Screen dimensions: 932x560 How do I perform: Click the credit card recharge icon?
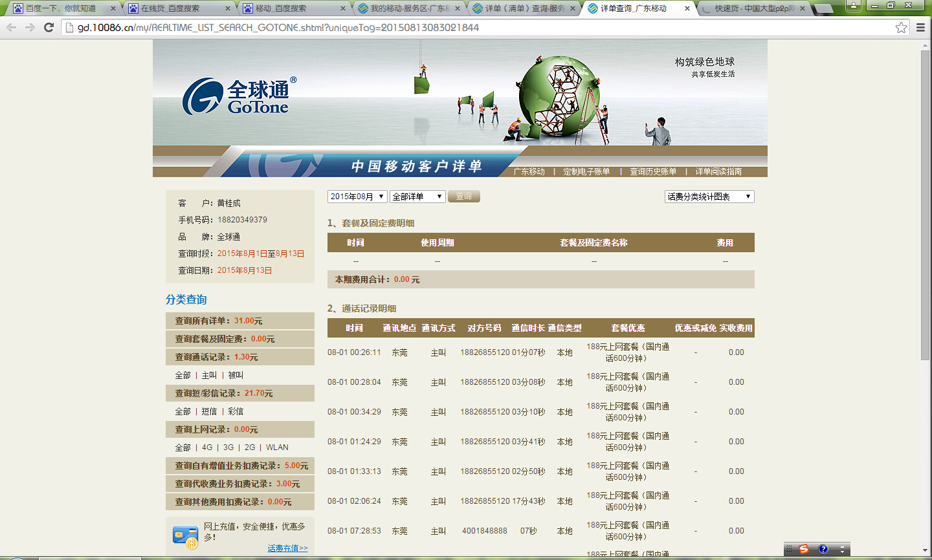tap(186, 537)
